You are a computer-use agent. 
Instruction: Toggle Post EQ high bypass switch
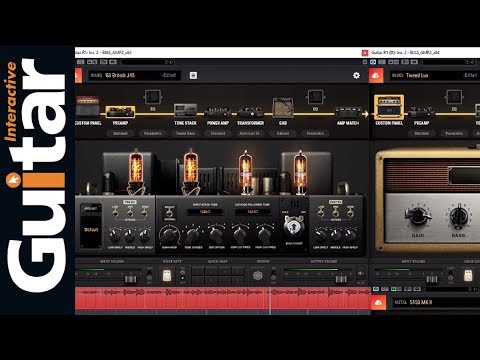point(350,213)
